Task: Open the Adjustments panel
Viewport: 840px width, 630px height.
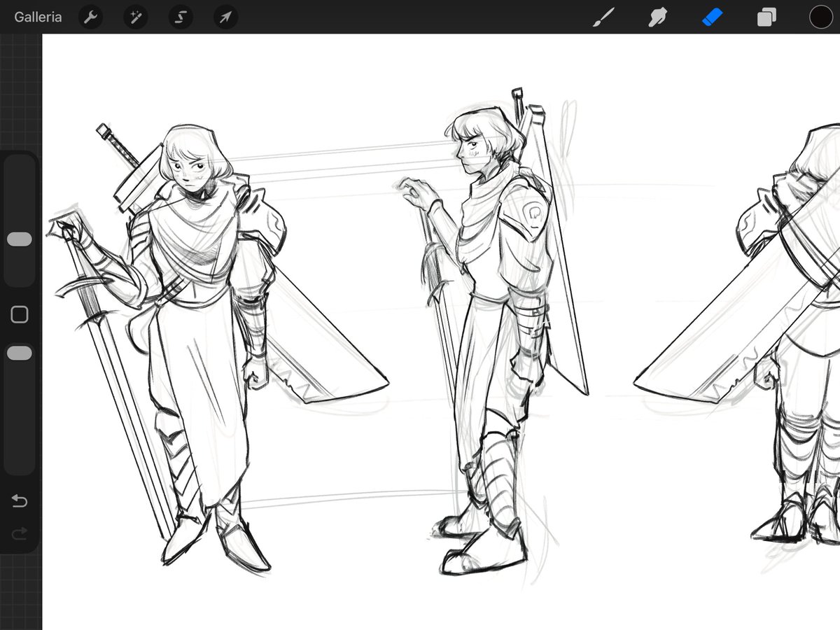Action: coord(135,17)
